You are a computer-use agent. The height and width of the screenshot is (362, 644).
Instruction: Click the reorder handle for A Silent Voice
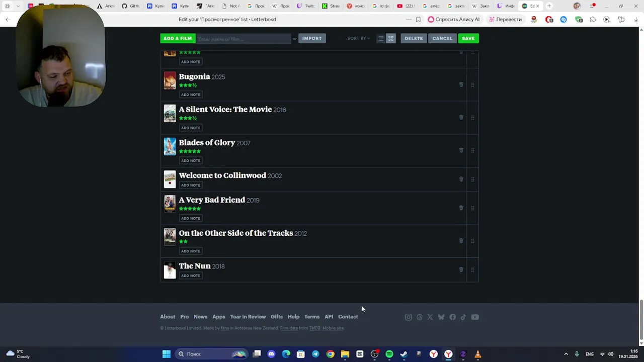tap(472, 117)
